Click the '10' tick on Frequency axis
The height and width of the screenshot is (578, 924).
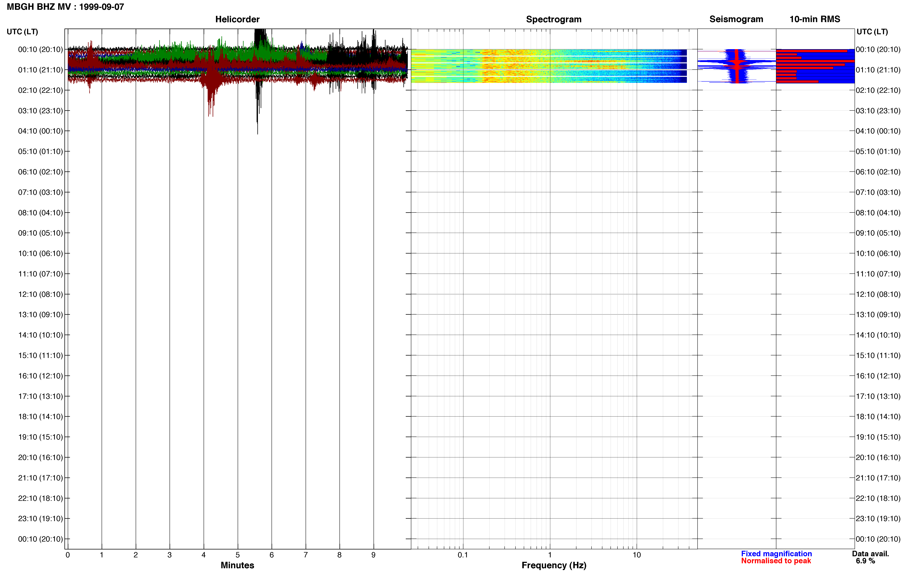[x=637, y=555]
